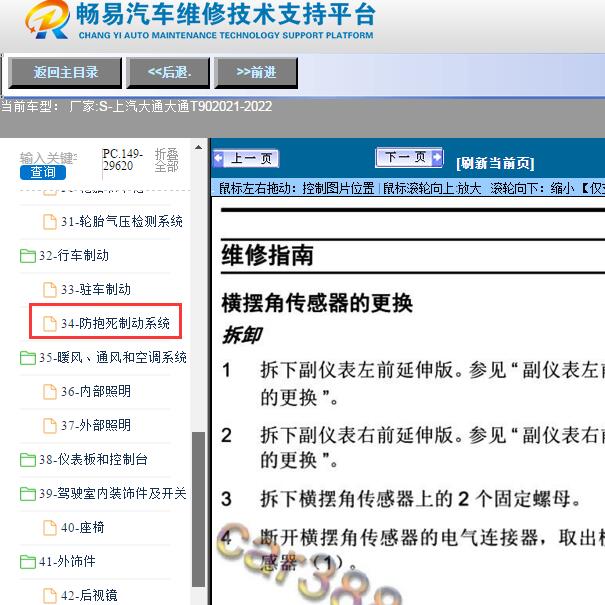
Task: Click the 维修指南 heading
Action: (x=267, y=255)
